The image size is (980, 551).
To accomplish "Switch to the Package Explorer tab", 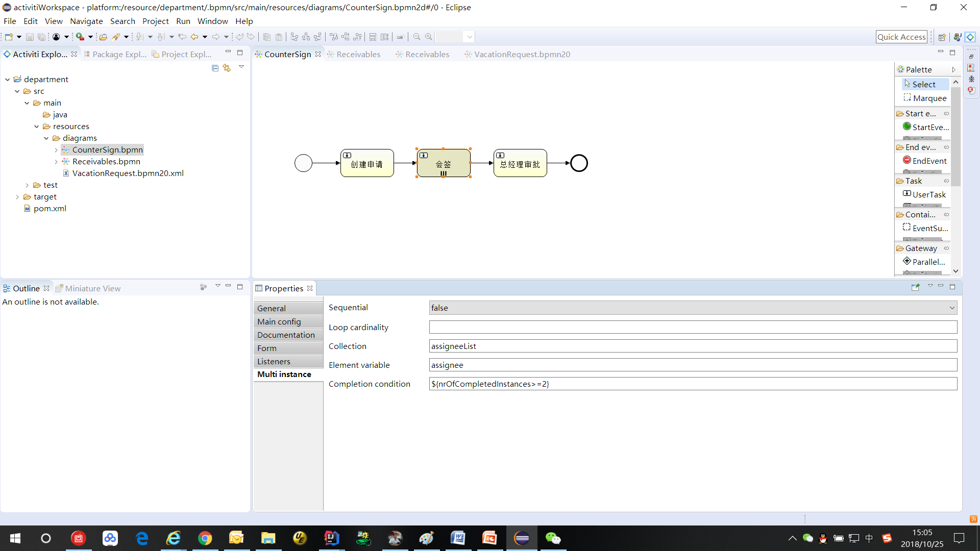I will pos(115,54).
